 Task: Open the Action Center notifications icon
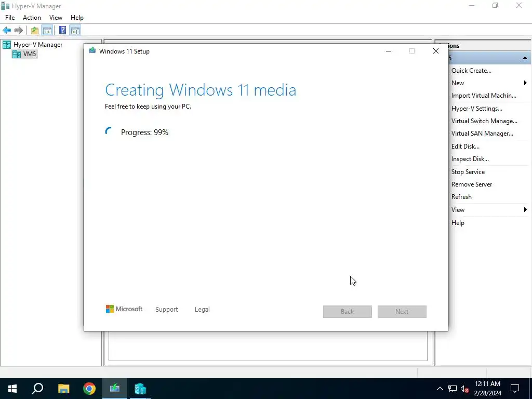click(x=515, y=389)
